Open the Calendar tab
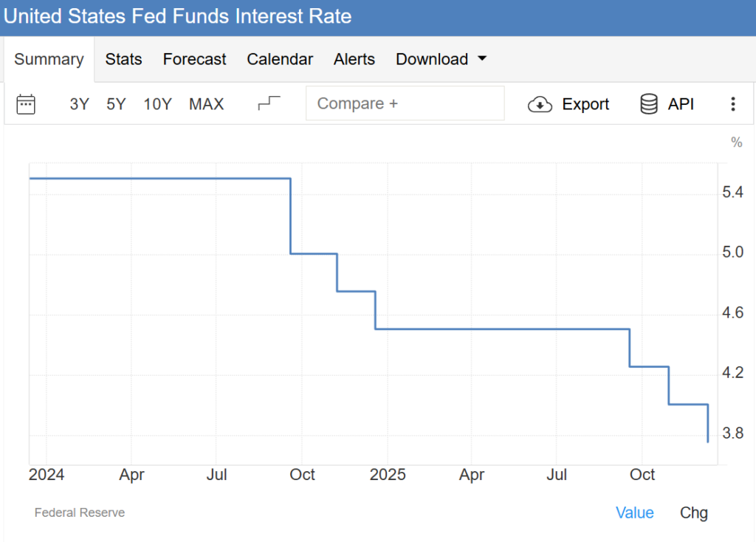 click(280, 59)
